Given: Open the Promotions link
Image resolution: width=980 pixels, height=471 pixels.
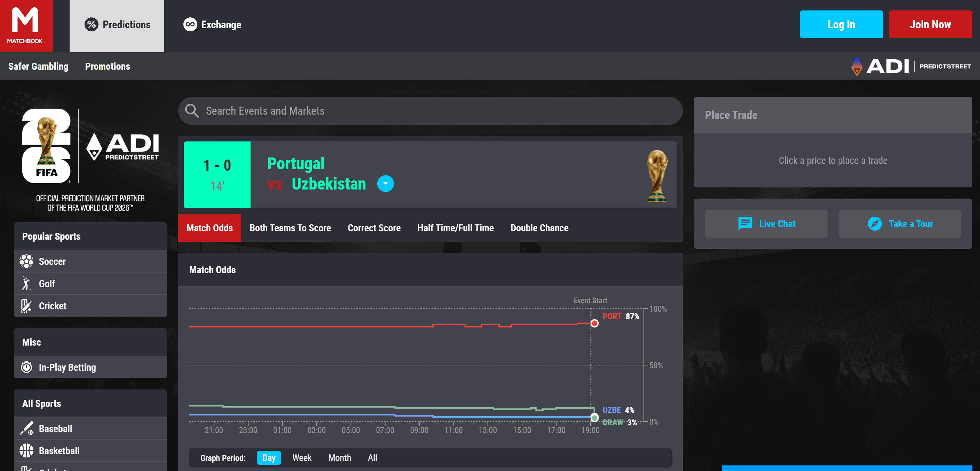Looking at the screenshot, I should pyautogui.click(x=108, y=66).
